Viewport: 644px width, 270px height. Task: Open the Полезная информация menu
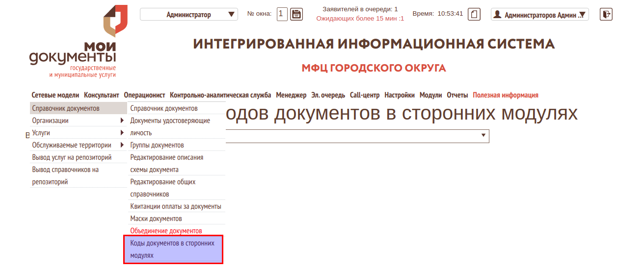(x=505, y=95)
